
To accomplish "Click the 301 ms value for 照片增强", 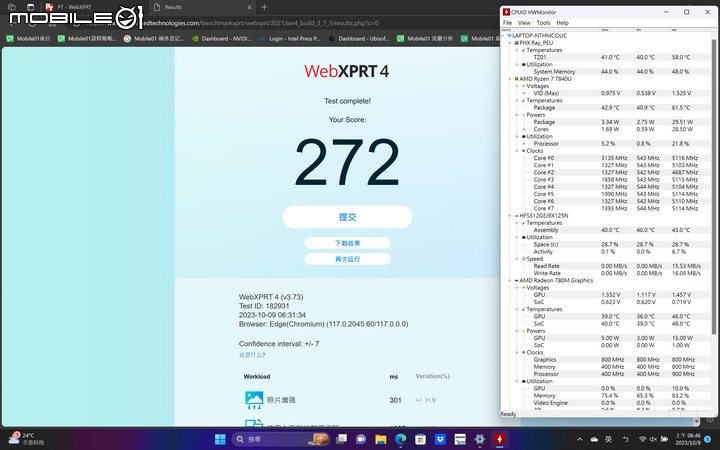I will (395, 400).
